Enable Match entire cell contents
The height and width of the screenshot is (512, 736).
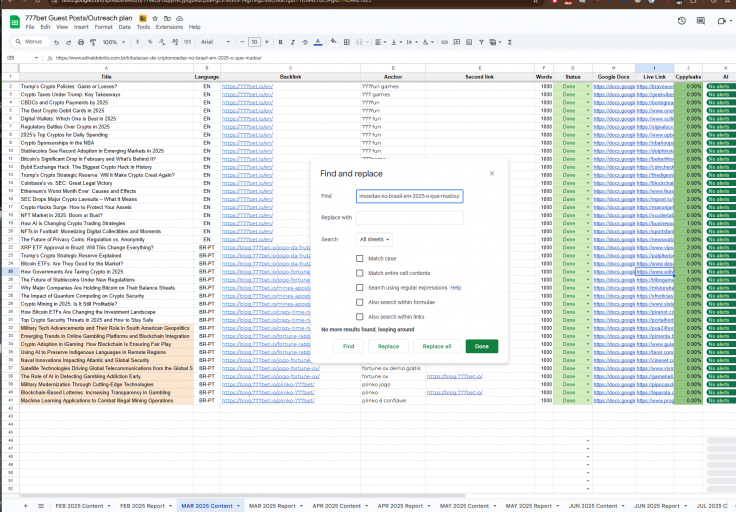click(360, 273)
